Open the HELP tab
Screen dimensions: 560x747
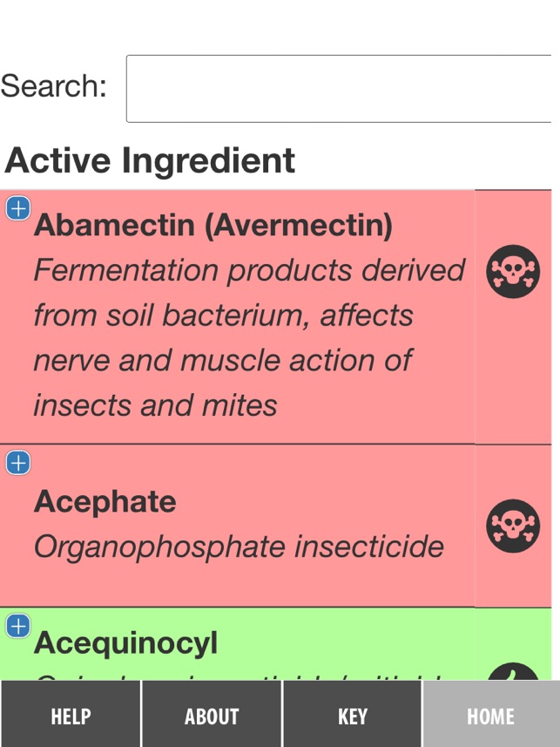click(x=70, y=715)
